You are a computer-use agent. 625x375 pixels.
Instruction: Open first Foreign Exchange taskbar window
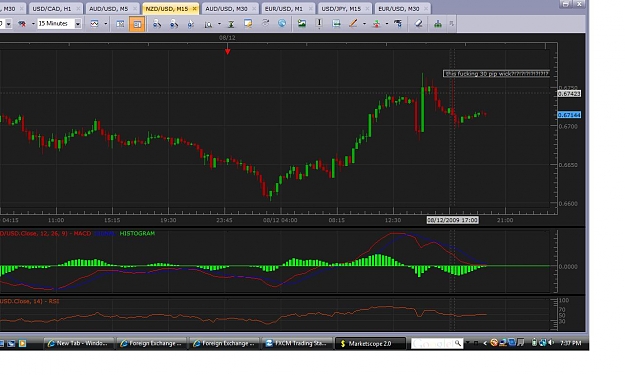151,343
